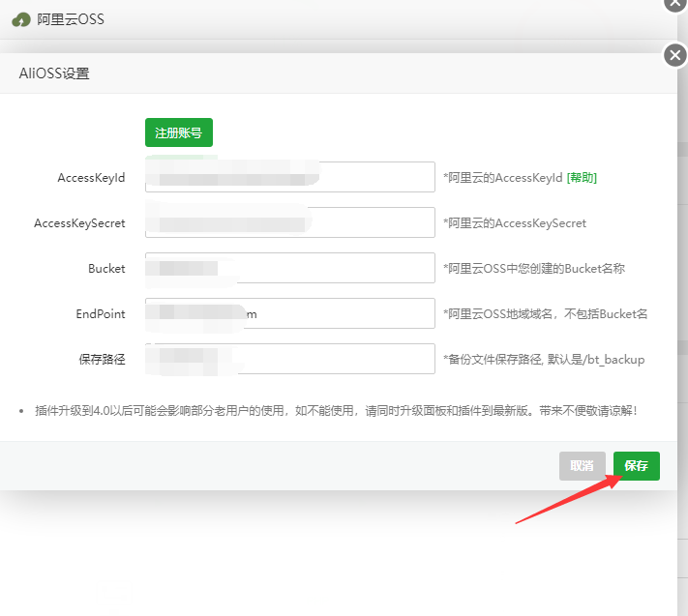Select the 保存路径 input field
The height and width of the screenshot is (616, 688).
pos(290,359)
